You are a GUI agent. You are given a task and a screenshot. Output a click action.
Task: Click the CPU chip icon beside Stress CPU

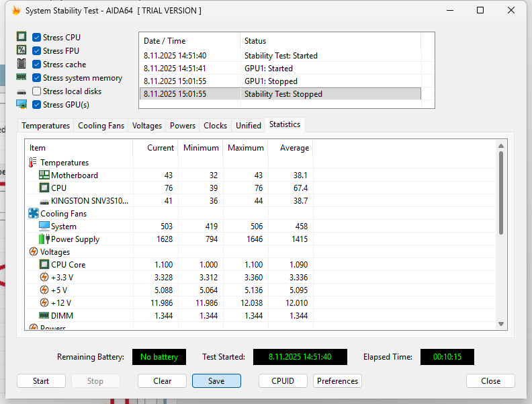21,37
